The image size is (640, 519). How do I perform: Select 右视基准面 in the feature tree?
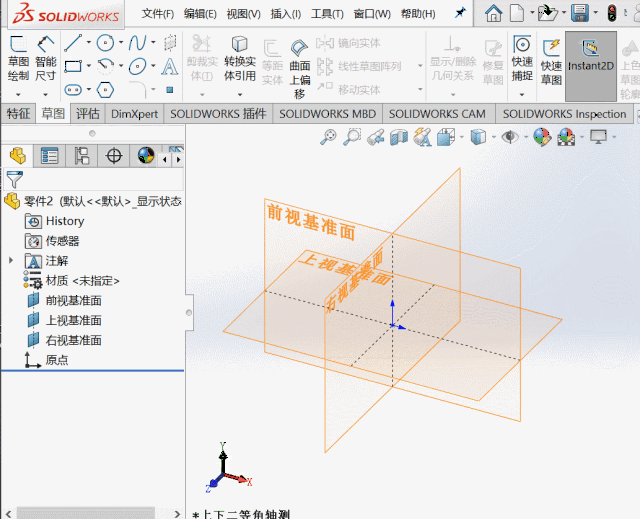coord(73,340)
